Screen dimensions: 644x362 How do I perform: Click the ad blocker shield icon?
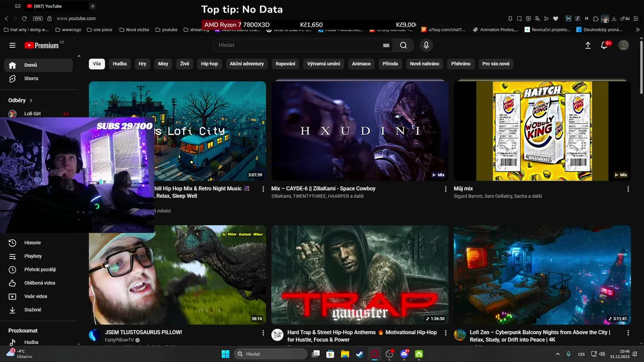point(528,19)
